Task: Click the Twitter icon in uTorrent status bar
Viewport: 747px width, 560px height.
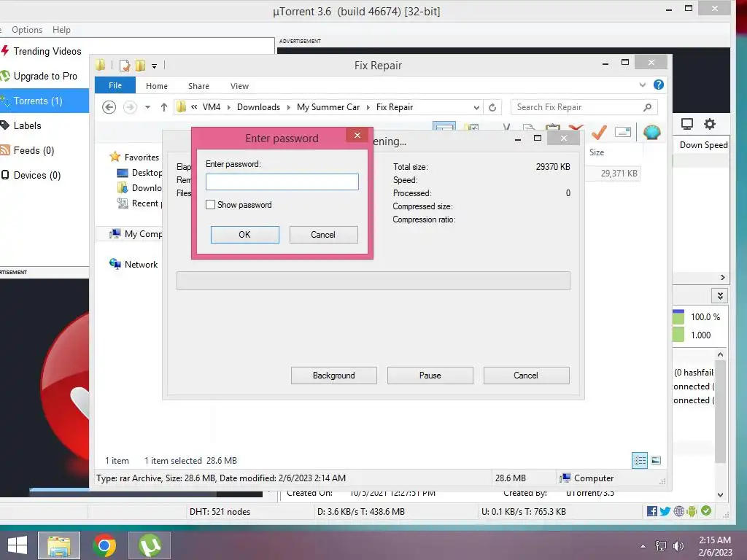Action: click(665, 511)
